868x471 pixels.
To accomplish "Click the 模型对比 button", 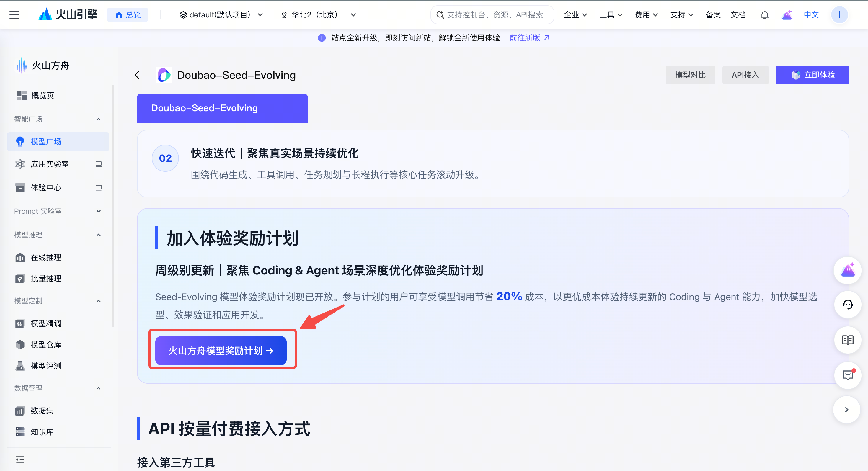I will pyautogui.click(x=690, y=75).
